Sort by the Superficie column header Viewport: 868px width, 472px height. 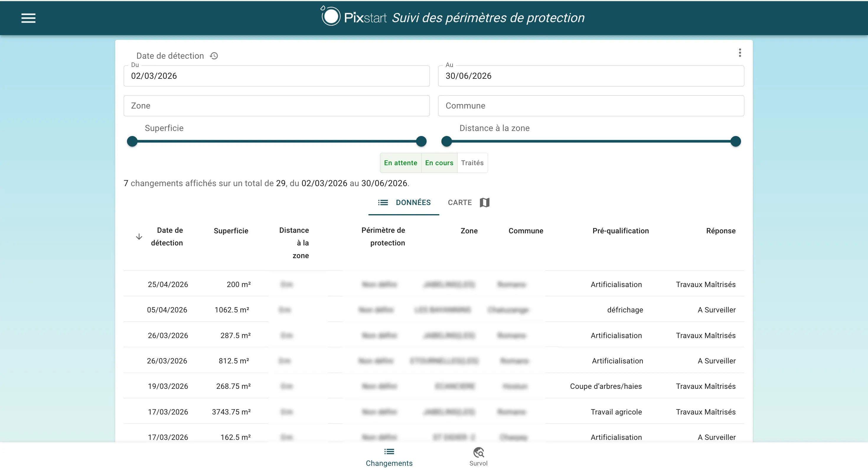(231, 231)
